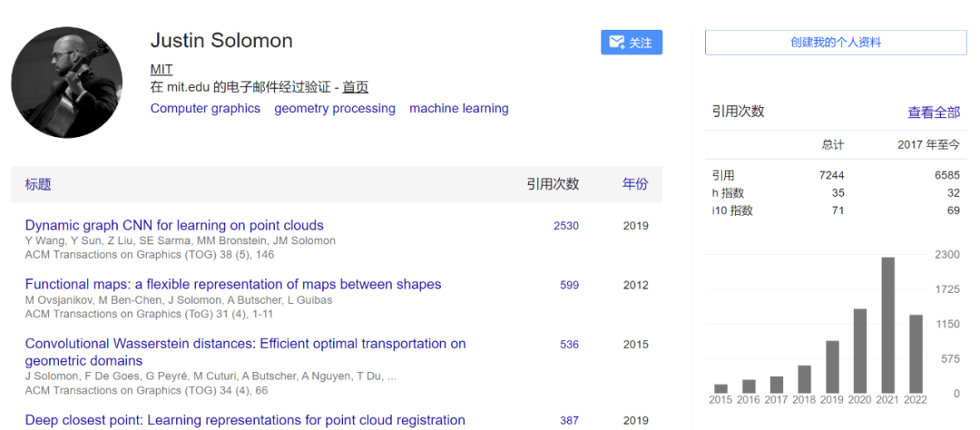This screenshot has width=980, height=430.
Task: Select the machine learning interest tag
Action: click(x=459, y=109)
